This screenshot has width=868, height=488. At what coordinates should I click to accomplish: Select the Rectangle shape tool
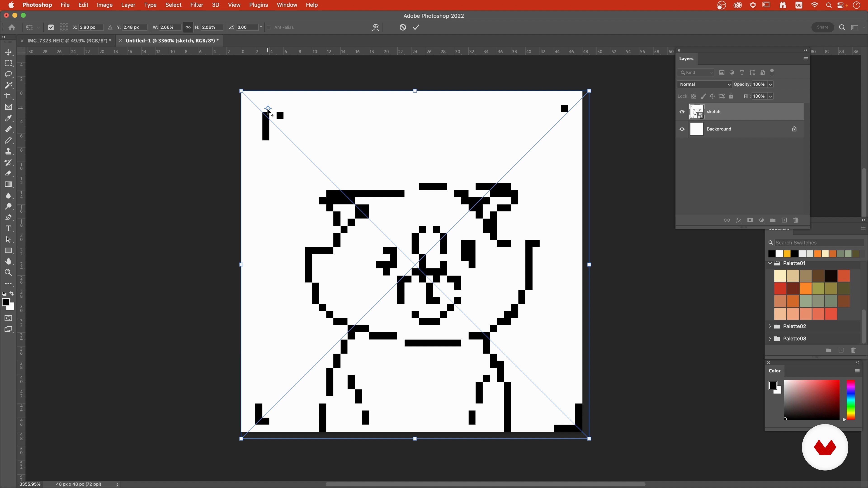(x=8, y=251)
